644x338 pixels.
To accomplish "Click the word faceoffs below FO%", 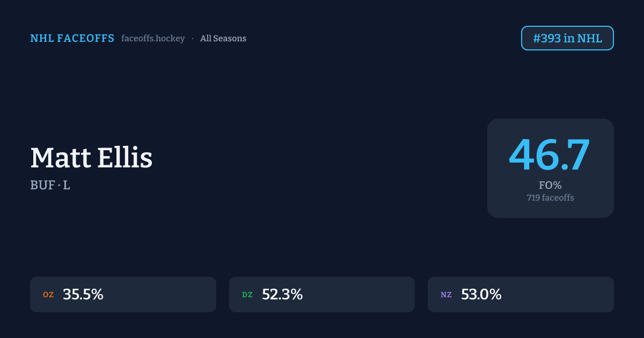I will pyautogui.click(x=558, y=198).
